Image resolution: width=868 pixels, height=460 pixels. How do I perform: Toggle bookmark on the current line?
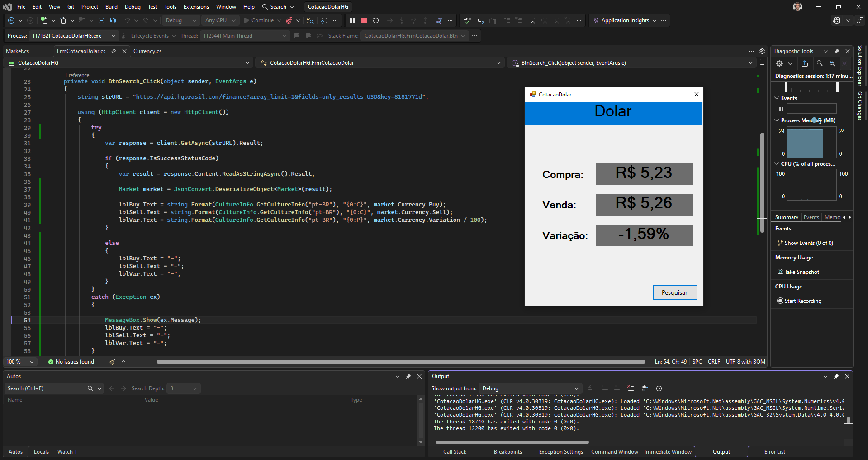[533, 20]
